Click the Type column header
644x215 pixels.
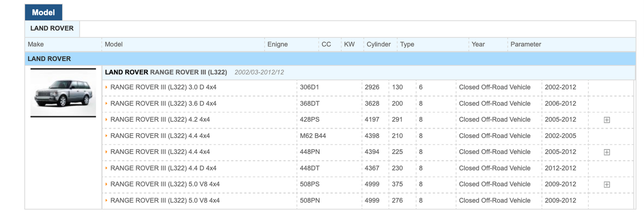(407, 44)
